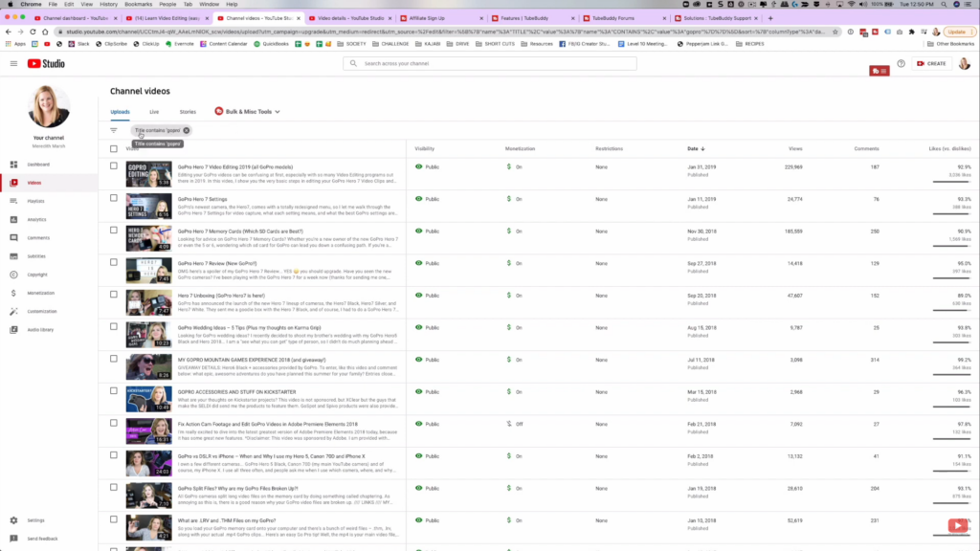Open the Content Calendar bookmark

(224, 44)
